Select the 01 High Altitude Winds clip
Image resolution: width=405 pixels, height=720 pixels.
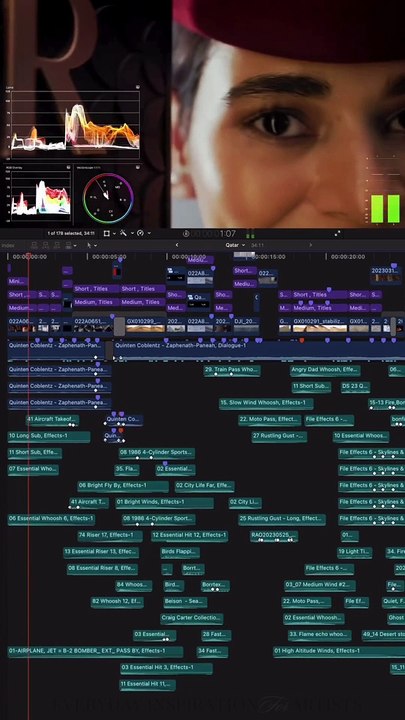click(339, 652)
